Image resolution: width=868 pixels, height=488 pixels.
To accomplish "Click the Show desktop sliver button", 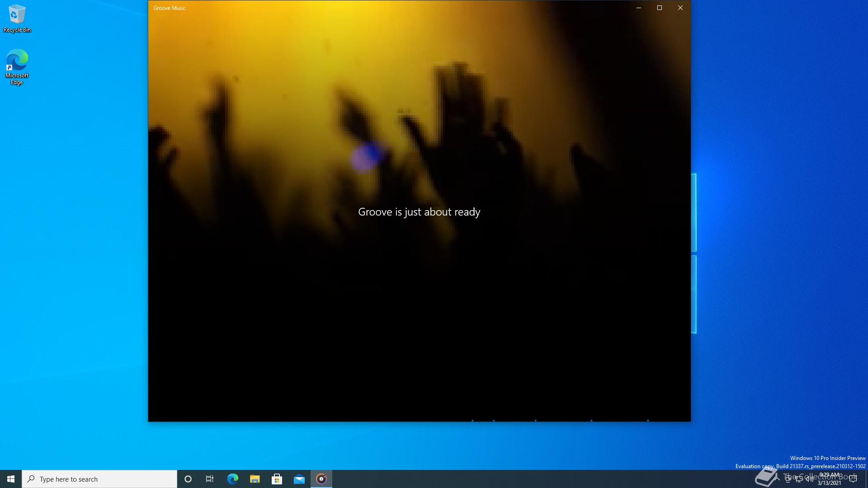I will (x=866, y=479).
